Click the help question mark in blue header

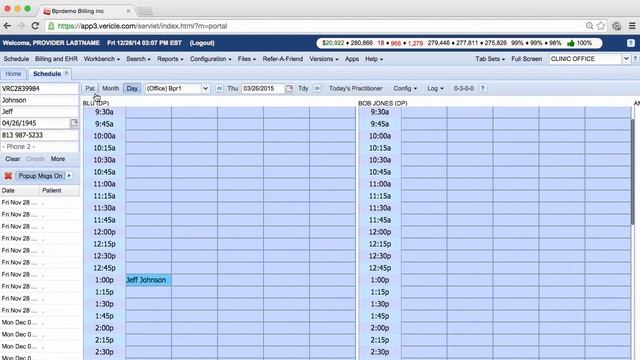pyautogui.click(x=631, y=43)
